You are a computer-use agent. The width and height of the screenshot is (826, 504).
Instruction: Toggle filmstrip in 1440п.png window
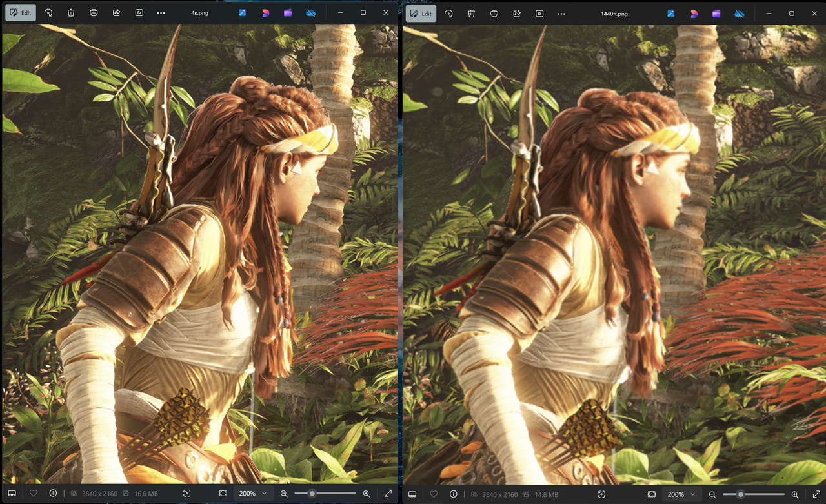pos(412,494)
